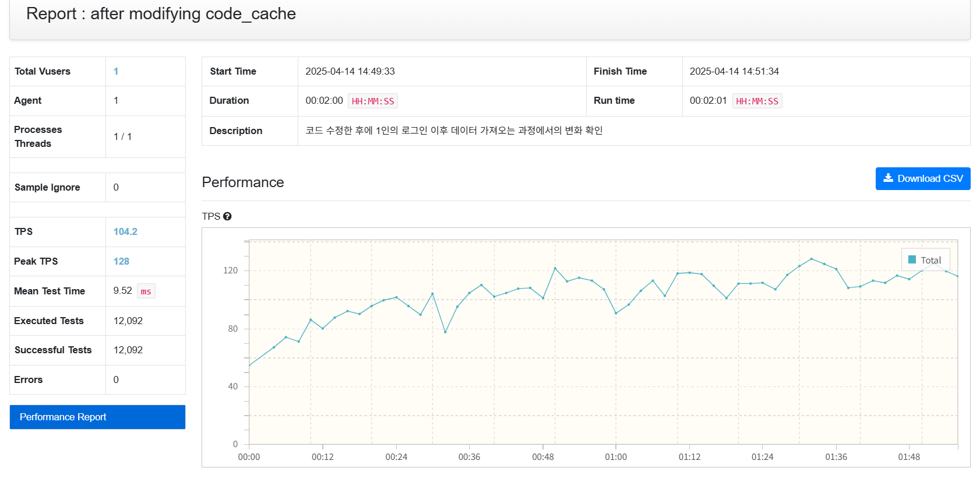Click the 00:24 x-axis time label

point(396,457)
